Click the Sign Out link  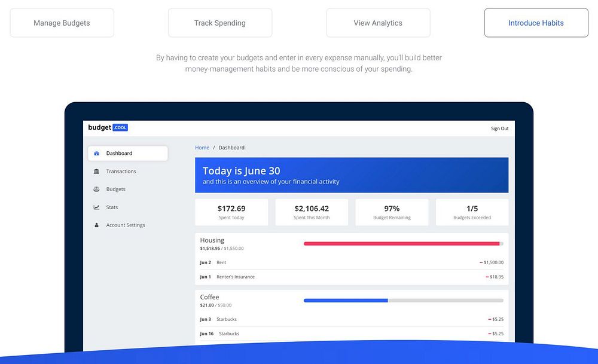pyautogui.click(x=499, y=129)
